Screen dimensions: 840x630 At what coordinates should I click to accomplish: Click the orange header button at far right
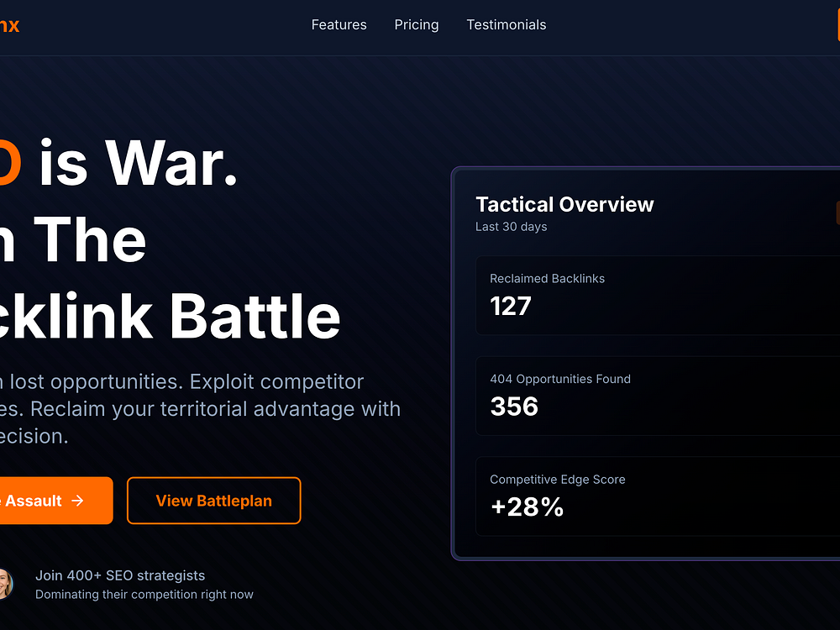pyautogui.click(x=839, y=25)
